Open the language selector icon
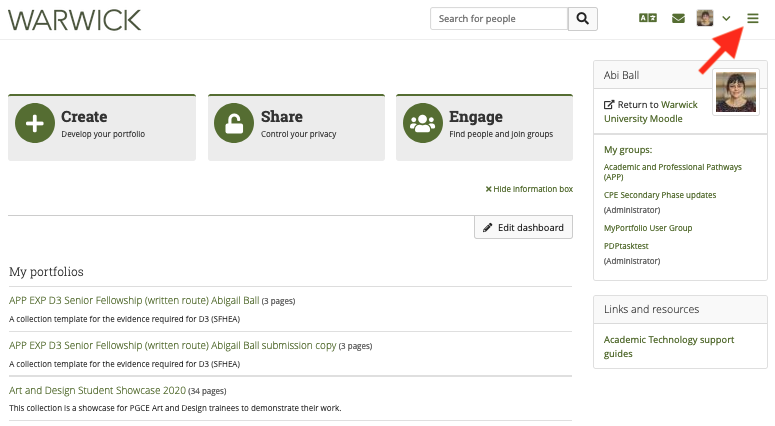The image size is (775, 426). pyautogui.click(x=649, y=18)
